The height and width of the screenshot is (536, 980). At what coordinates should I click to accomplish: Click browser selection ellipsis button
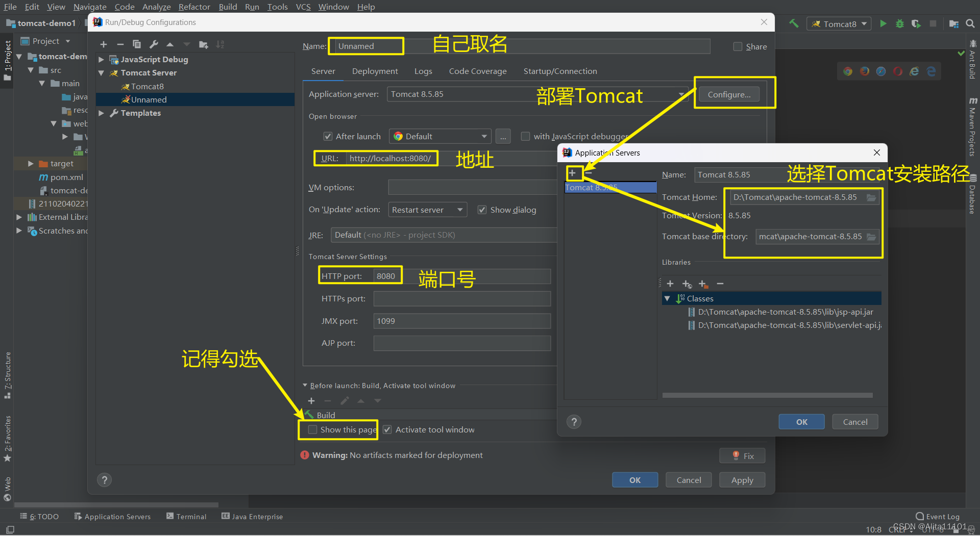[503, 136]
